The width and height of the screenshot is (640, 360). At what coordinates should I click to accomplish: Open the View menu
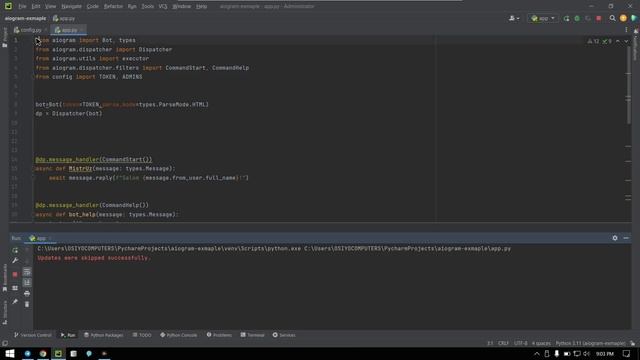tap(51, 7)
